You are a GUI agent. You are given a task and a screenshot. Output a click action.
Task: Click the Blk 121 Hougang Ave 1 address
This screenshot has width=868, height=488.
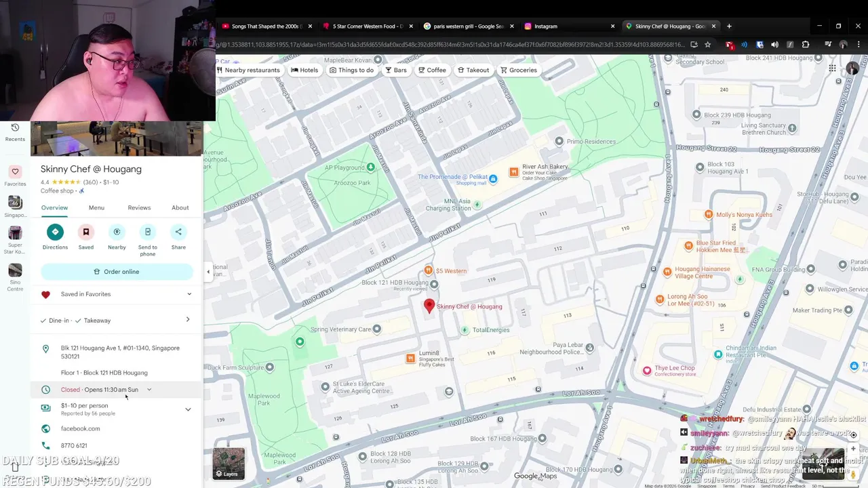120,352
